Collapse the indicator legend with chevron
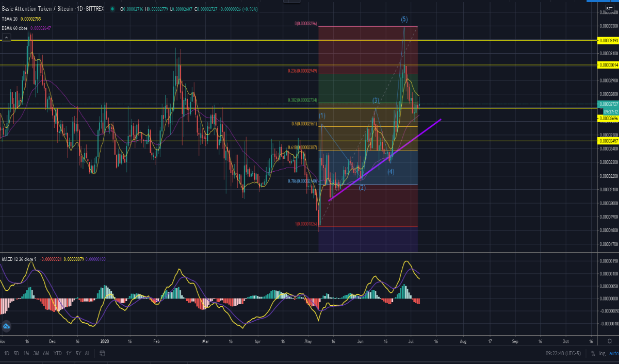Screen dimensions: 619x364 click(x=7, y=38)
